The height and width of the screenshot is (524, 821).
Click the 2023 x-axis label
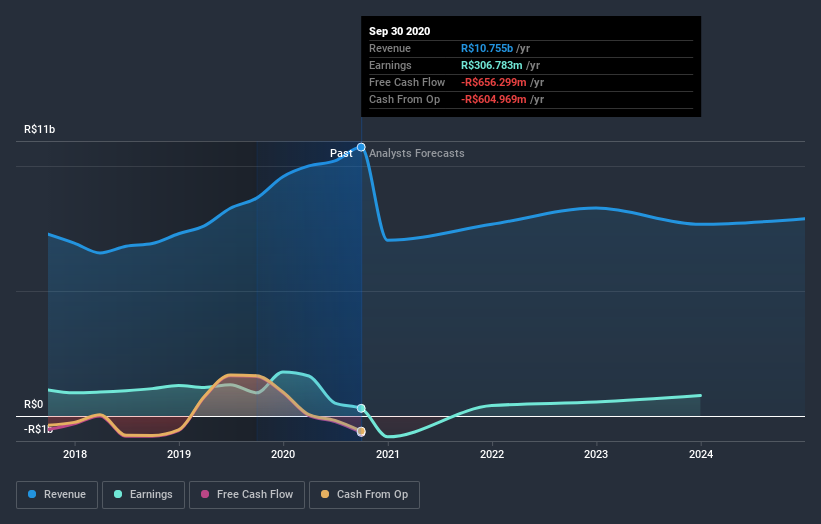596,454
